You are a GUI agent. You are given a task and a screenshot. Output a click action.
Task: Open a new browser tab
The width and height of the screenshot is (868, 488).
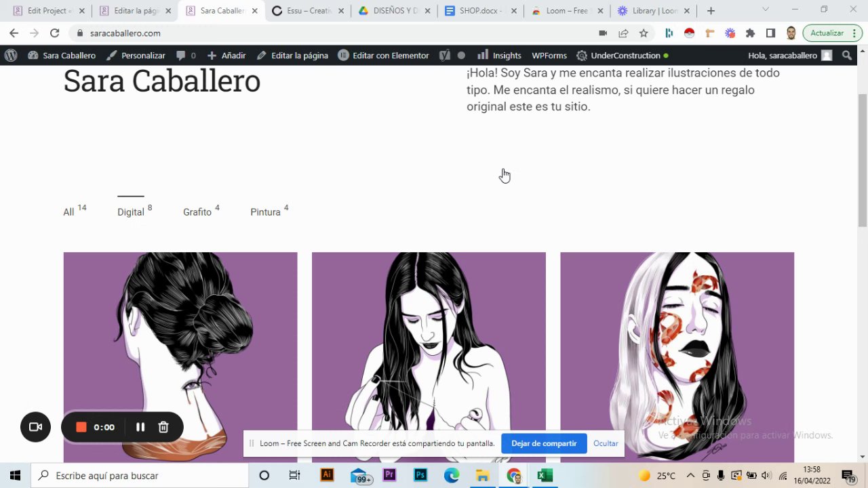[711, 11]
